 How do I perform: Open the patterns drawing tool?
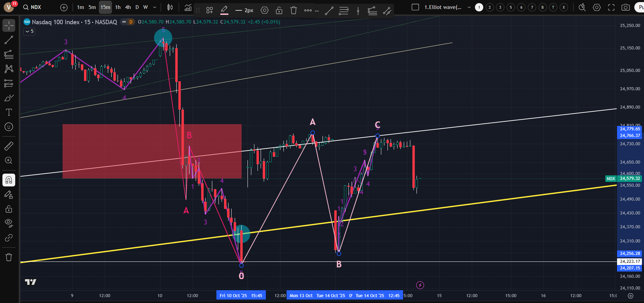pyautogui.click(x=9, y=68)
